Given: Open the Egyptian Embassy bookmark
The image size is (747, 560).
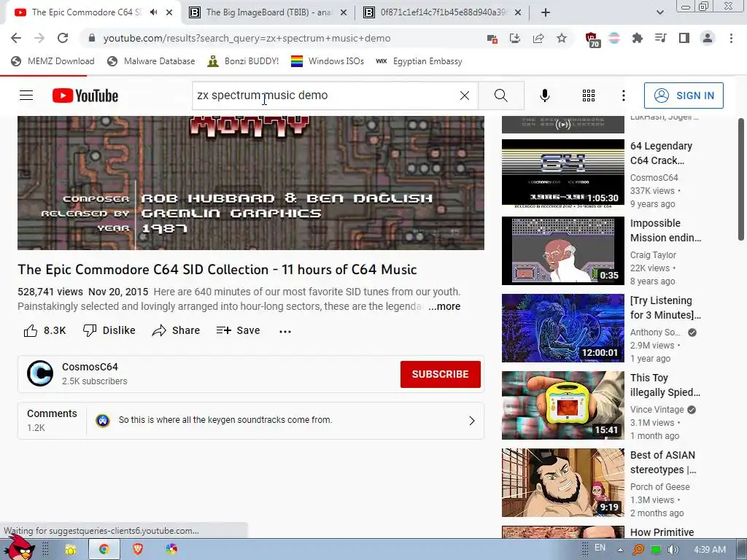Looking at the screenshot, I should [419, 61].
